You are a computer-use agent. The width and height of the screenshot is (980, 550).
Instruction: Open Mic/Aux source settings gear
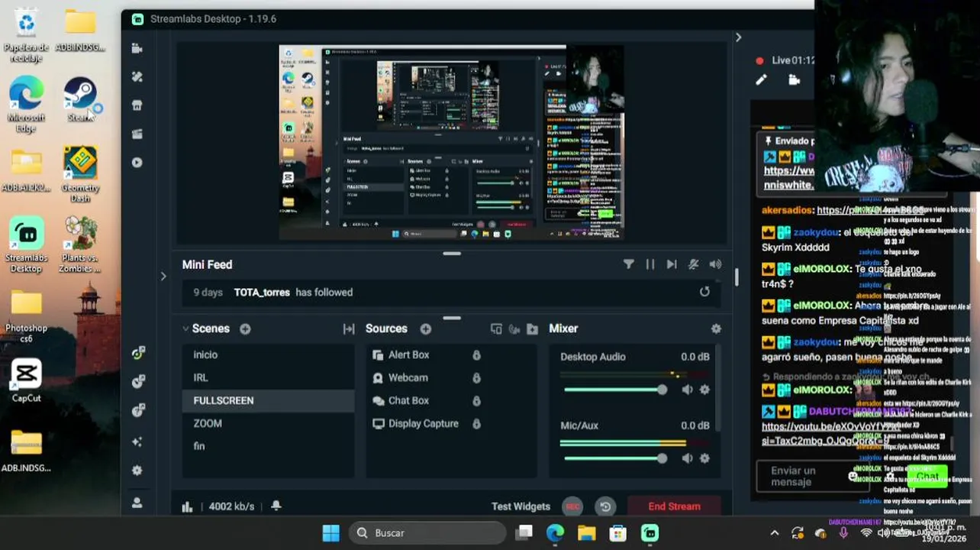pyautogui.click(x=704, y=458)
